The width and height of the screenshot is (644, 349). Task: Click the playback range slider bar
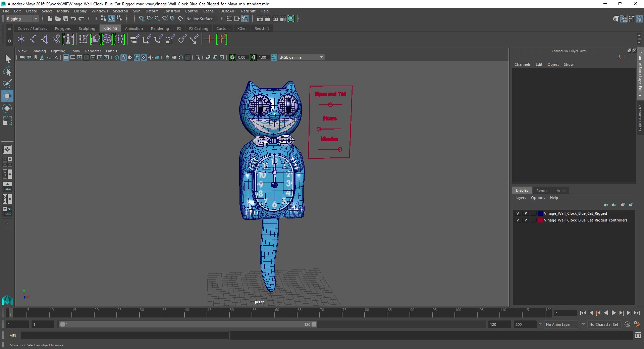tap(188, 325)
